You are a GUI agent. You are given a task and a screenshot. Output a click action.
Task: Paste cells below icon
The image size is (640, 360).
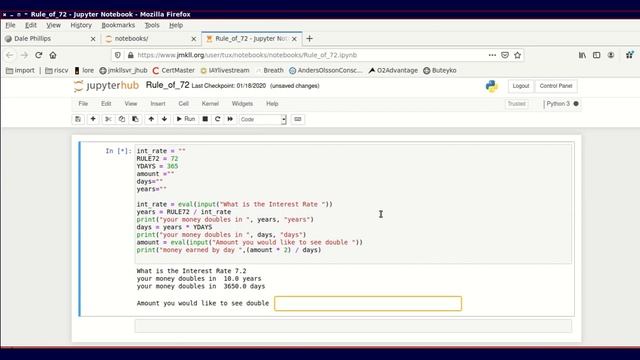click(135, 119)
